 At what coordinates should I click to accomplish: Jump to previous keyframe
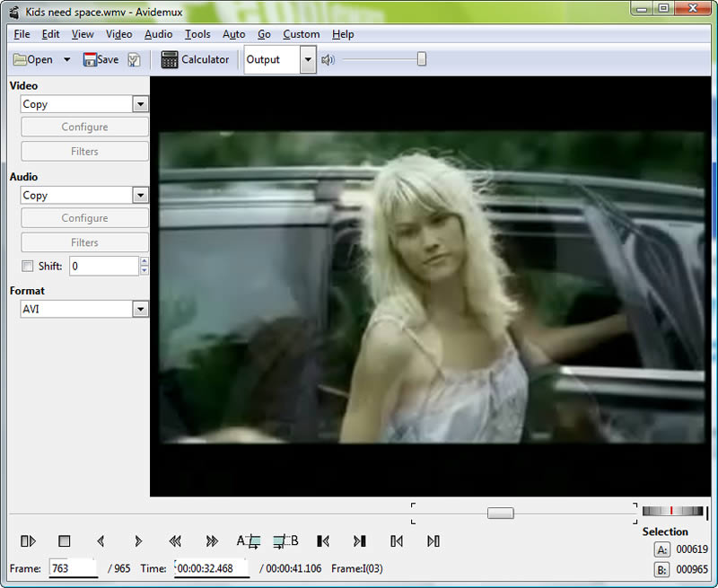coord(175,541)
